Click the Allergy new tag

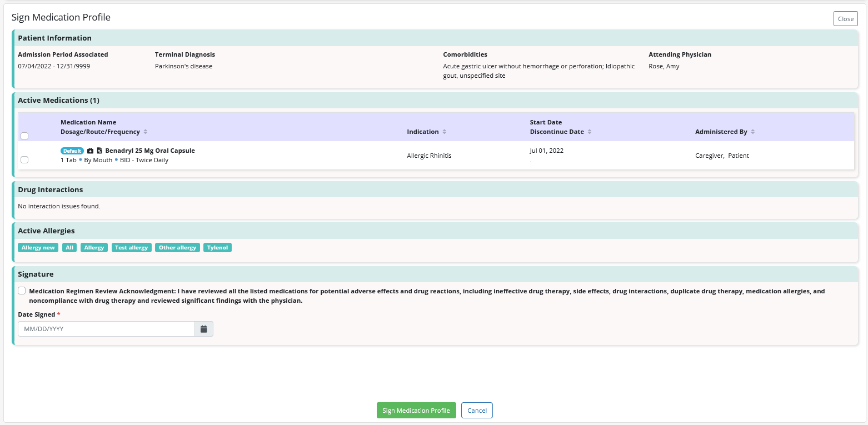click(x=38, y=247)
